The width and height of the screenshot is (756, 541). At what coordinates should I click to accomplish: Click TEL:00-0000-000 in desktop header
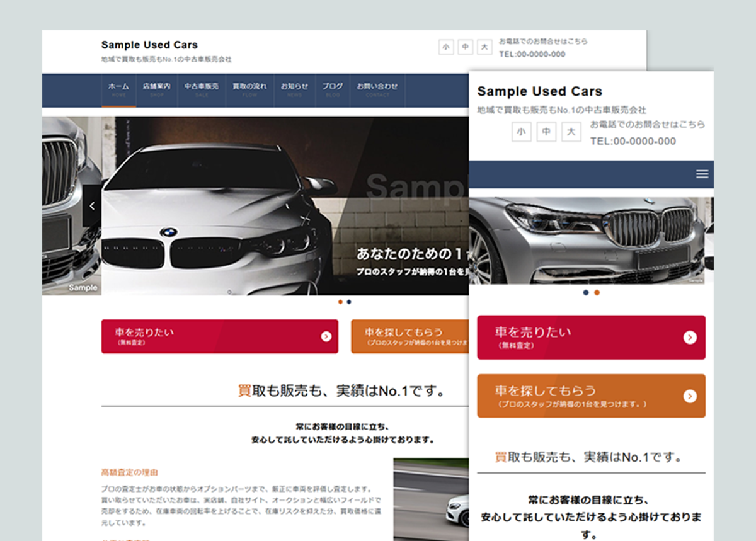click(x=532, y=54)
